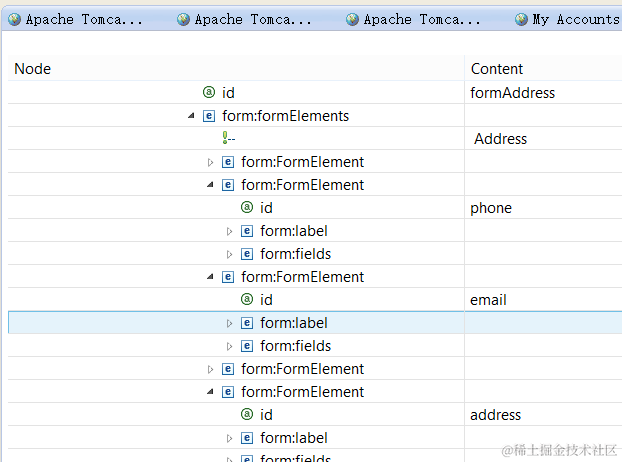Viewport: 622px width, 462px height.
Task: Click the attribute icon of the formAddress id row
Action: 209,92
